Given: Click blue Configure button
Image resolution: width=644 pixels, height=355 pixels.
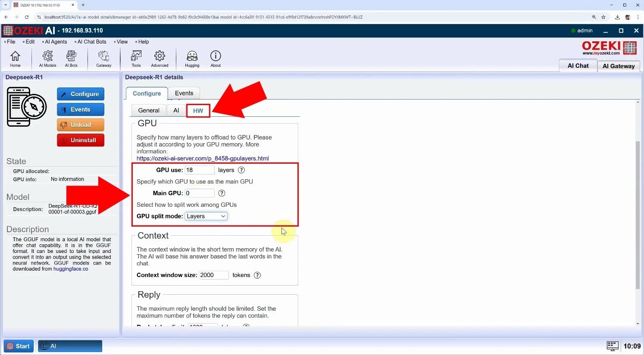Looking at the screenshot, I should [81, 94].
